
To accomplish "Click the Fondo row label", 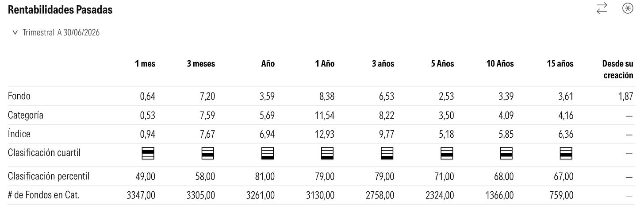I will pos(19,96).
